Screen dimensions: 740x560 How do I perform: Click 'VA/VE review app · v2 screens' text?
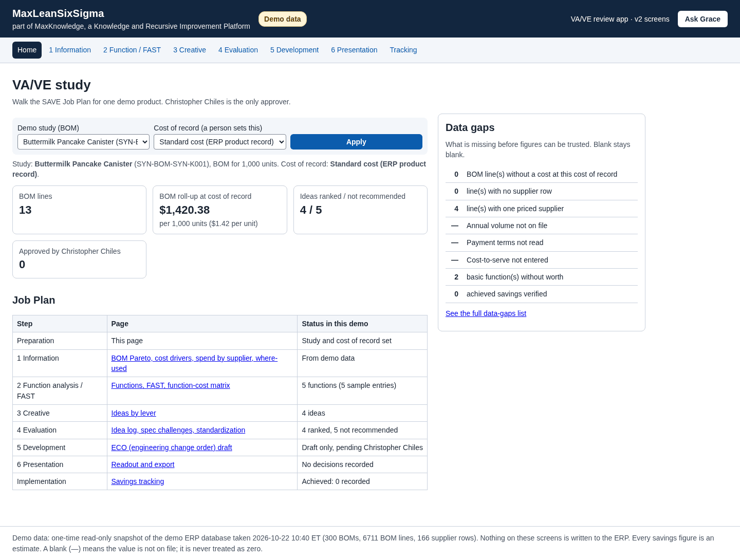(x=620, y=19)
